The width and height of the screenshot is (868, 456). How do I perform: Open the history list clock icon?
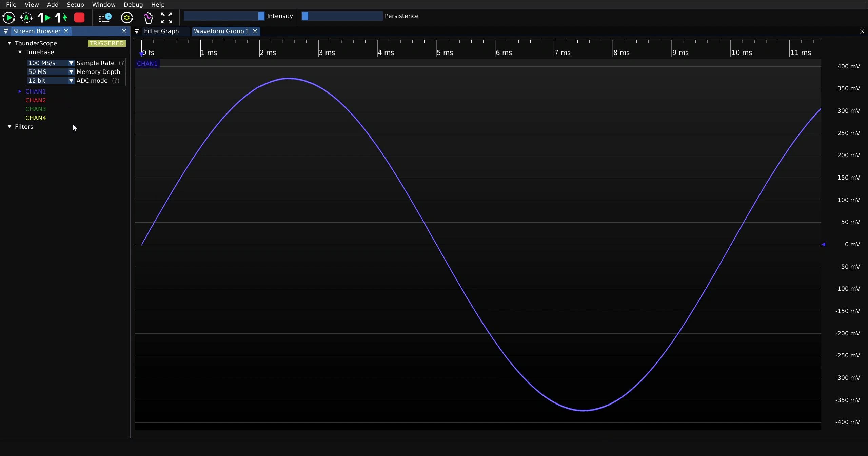(105, 18)
